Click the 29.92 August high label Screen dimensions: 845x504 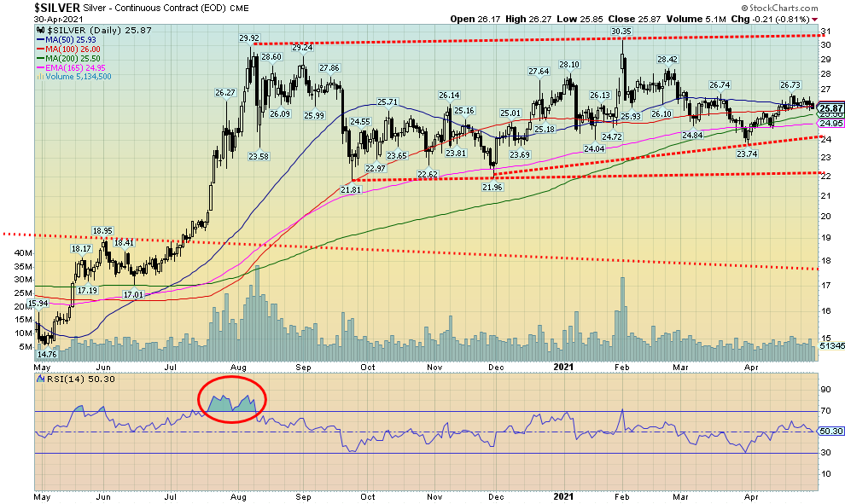pos(249,38)
